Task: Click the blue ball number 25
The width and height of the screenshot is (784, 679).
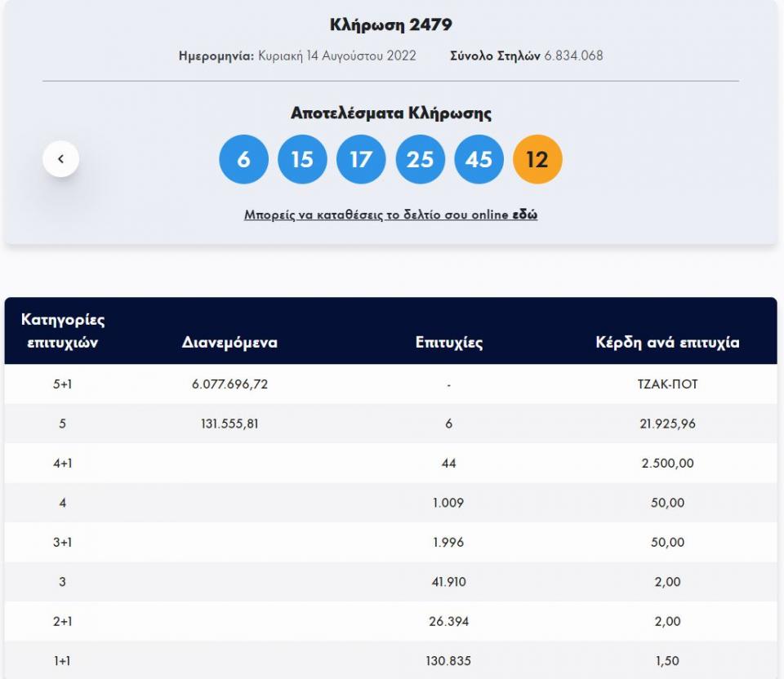Action: (x=420, y=159)
